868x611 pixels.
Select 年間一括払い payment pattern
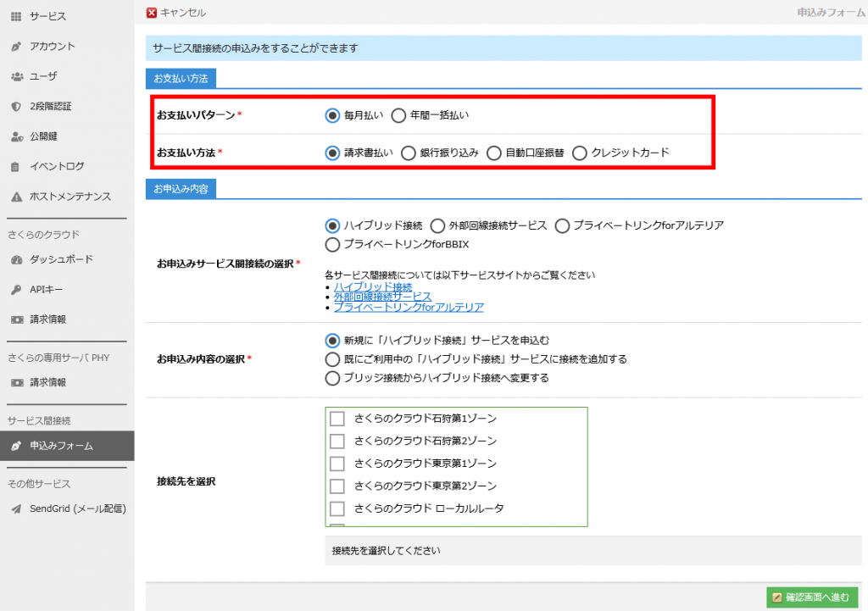click(398, 115)
